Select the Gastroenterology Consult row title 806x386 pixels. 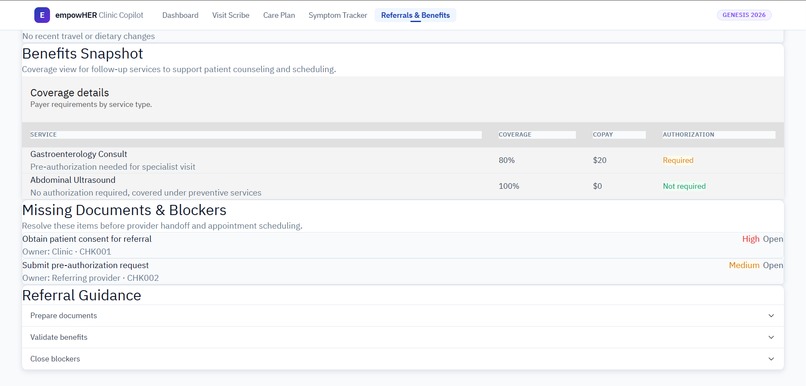79,154
